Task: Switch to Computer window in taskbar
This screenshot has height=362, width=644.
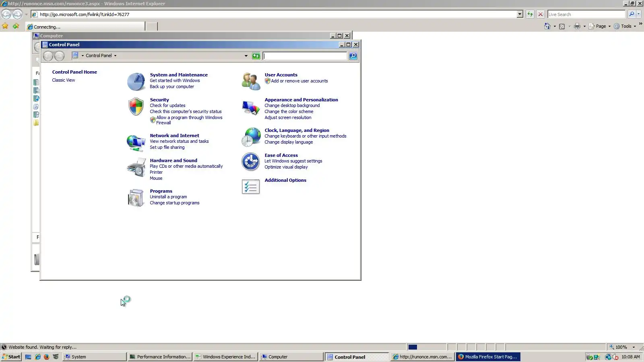Action: (x=291, y=357)
